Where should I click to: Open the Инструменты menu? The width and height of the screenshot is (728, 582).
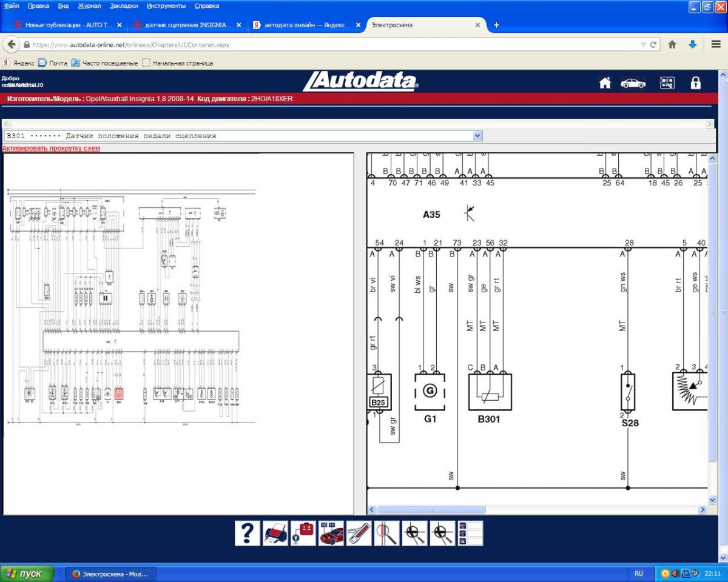tap(166, 6)
